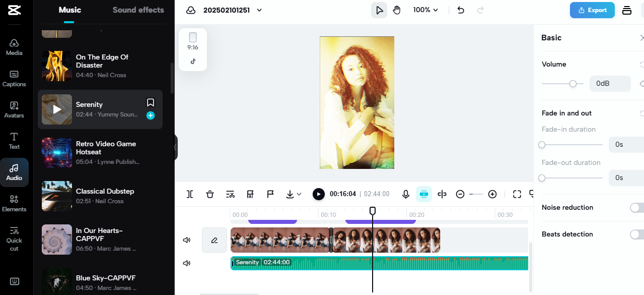The image size is (644, 295).
Task: Select the Blue Sky-CAPPVF track
Action: pyautogui.click(x=100, y=281)
